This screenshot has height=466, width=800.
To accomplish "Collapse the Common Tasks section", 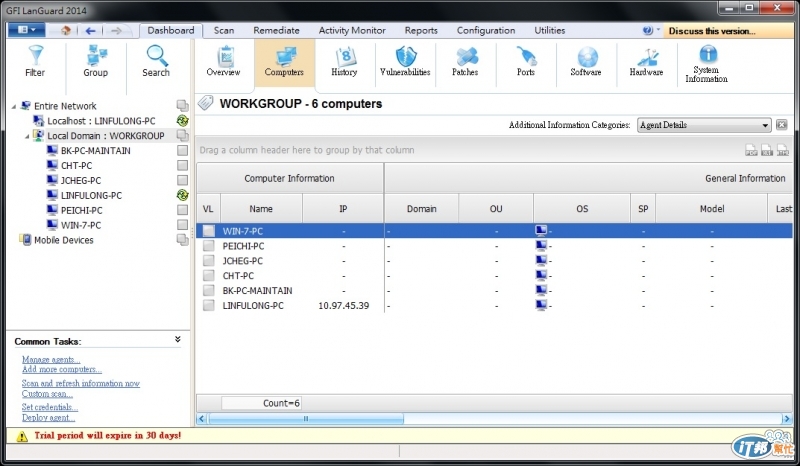I will (178, 339).
